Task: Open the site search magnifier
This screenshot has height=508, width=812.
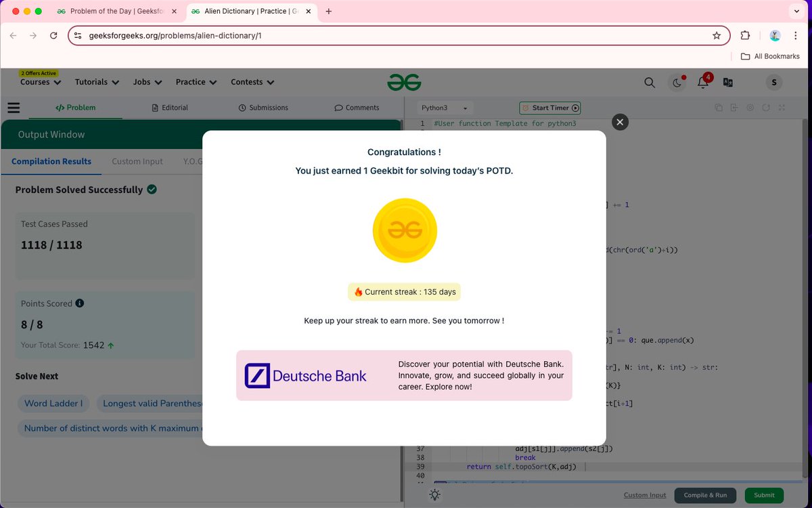Action: point(650,83)
